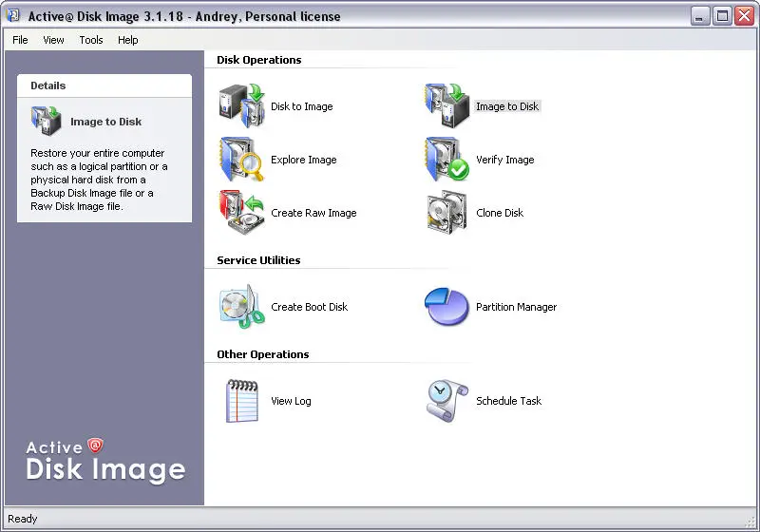The image size is (760, 532).
Task: Click the Create Boot Disk CD icon
Action: (242, 307)
